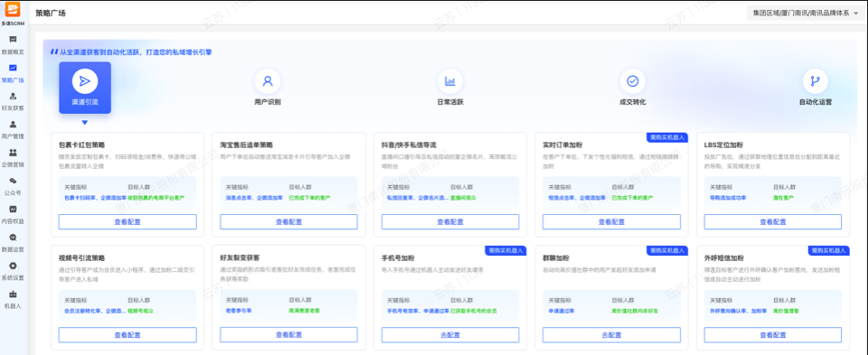The image size is (868, 355).
Task: Click 需购买机器人 badge on 外呼短信加粉
Action: 829,250
